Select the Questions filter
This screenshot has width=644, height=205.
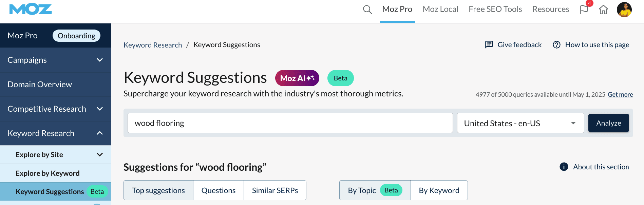[218, 190]
